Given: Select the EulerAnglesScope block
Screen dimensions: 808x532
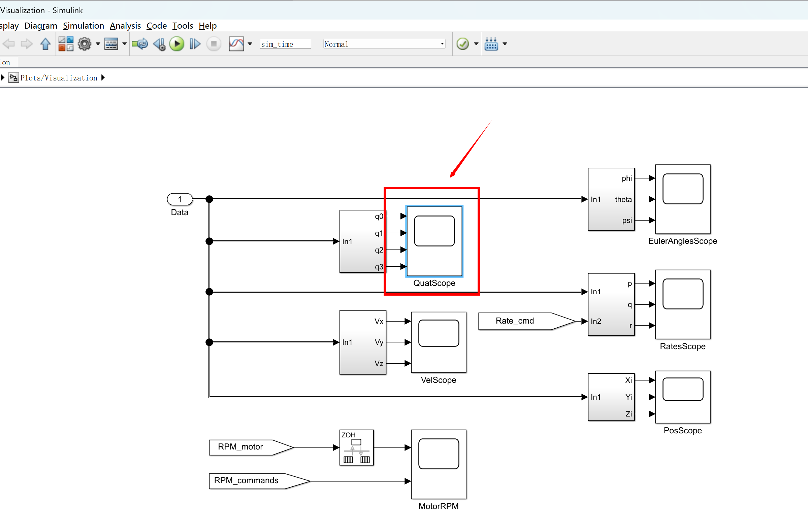Looking at the screenshot, I should tap(682, 199).
